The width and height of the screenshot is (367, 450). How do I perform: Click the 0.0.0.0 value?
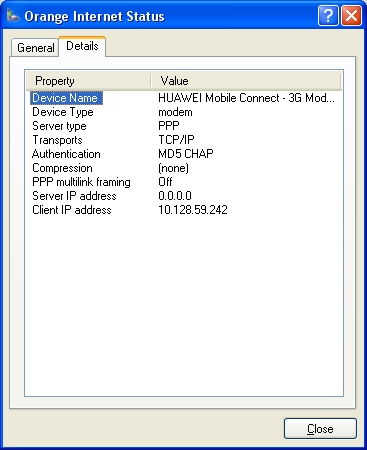click(175, 196)
